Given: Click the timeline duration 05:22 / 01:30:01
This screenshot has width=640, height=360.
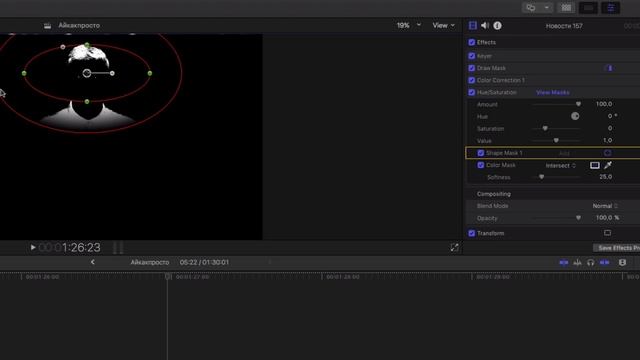Looking at the screenshot, I should pos(204,262).
